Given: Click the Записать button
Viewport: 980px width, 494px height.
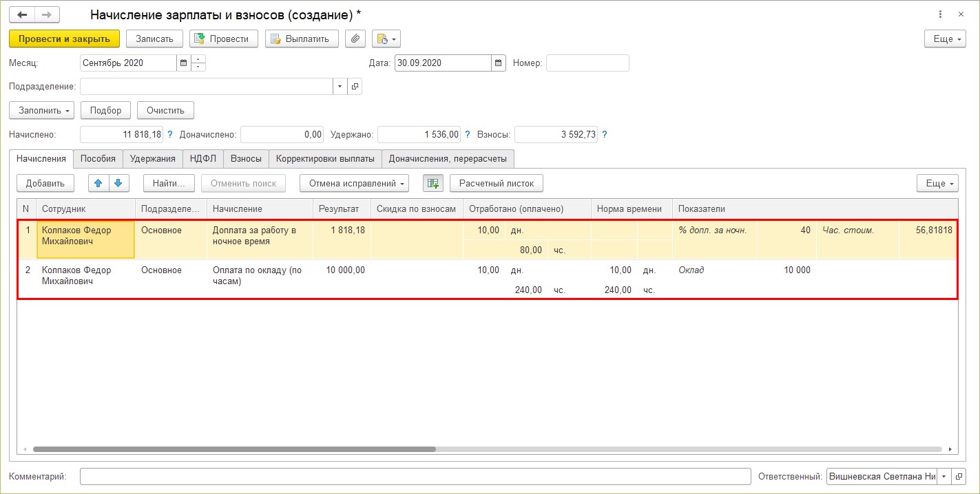Looking at the screenshot, I should [x=154, y=39].
